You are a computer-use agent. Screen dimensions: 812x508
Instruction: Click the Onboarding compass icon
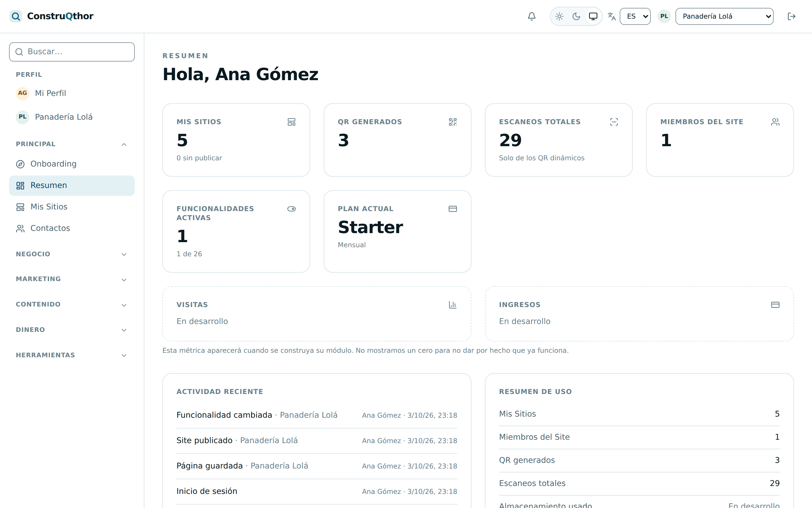tap(20, 164)
